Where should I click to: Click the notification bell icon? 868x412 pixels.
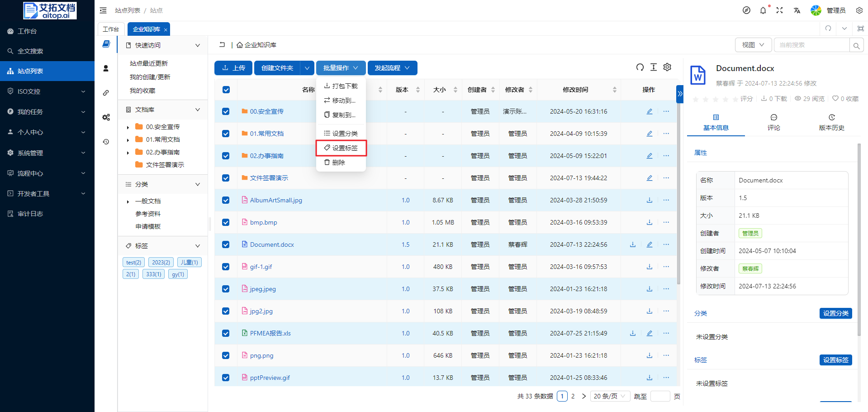click(763, 10)
